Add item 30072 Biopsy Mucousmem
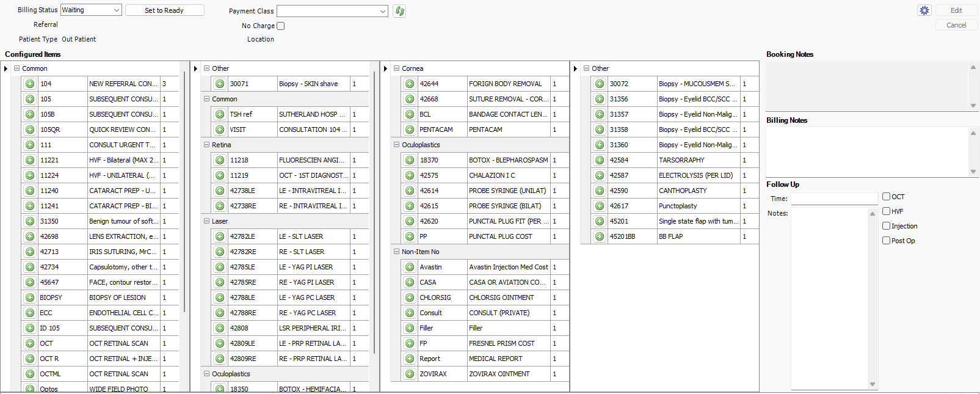The width and height of the screenshot is (980, 394). tap(600, 84)
